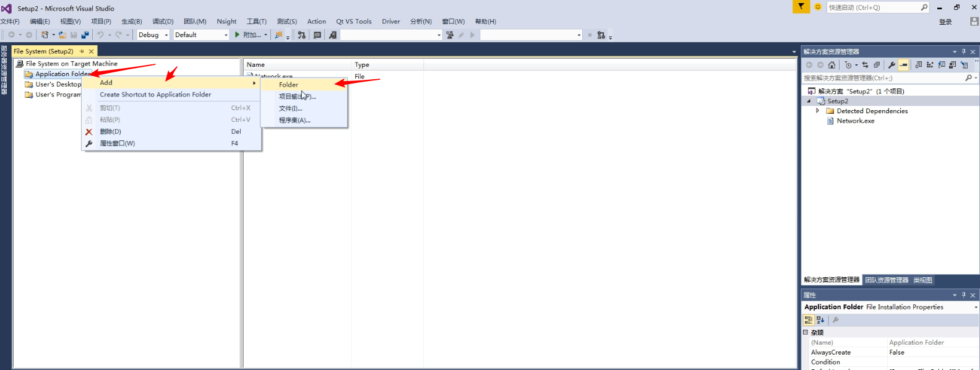The width and height of the screenshot is (980, 370).
Task: Click the Save All icon in main toolbar
Action: 85,35
